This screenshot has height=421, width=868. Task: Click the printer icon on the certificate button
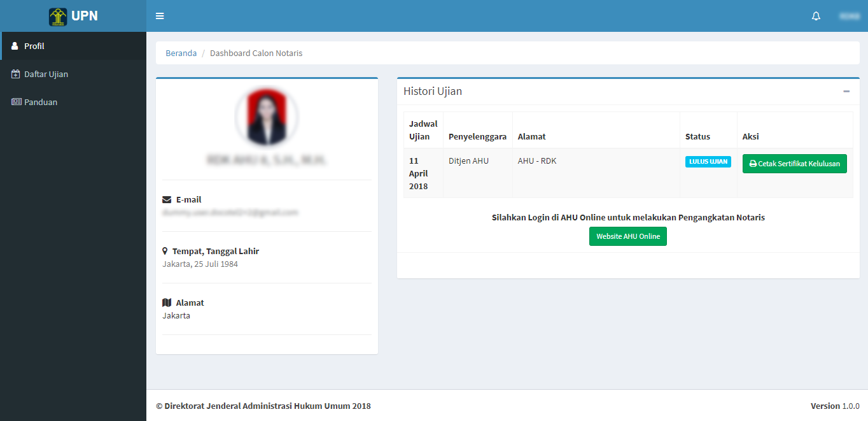tap(753, 164)
